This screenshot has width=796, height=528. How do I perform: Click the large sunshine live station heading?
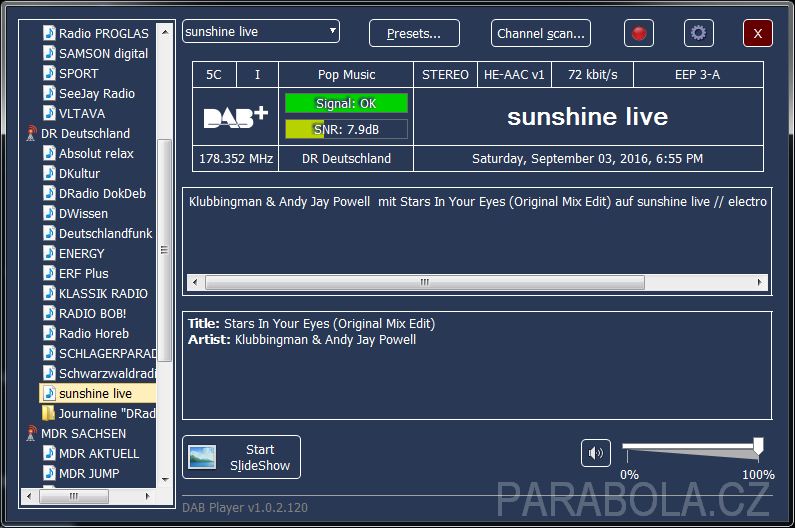[587, 117]
